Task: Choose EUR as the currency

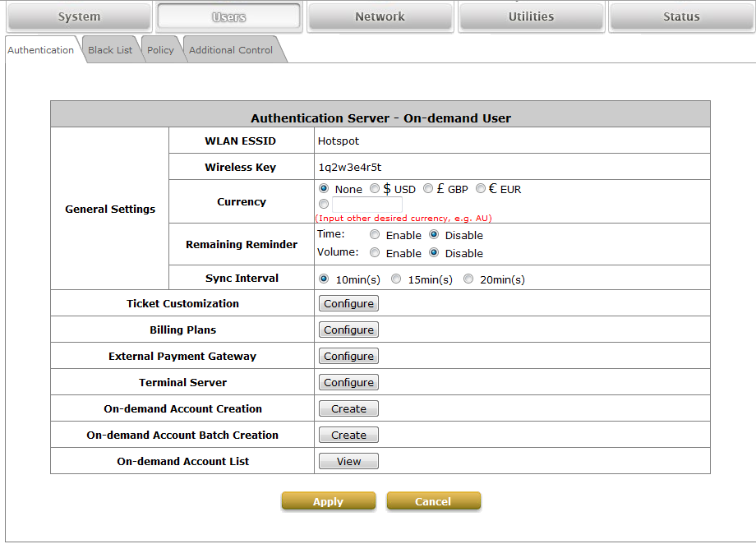Action: (481, 189)
